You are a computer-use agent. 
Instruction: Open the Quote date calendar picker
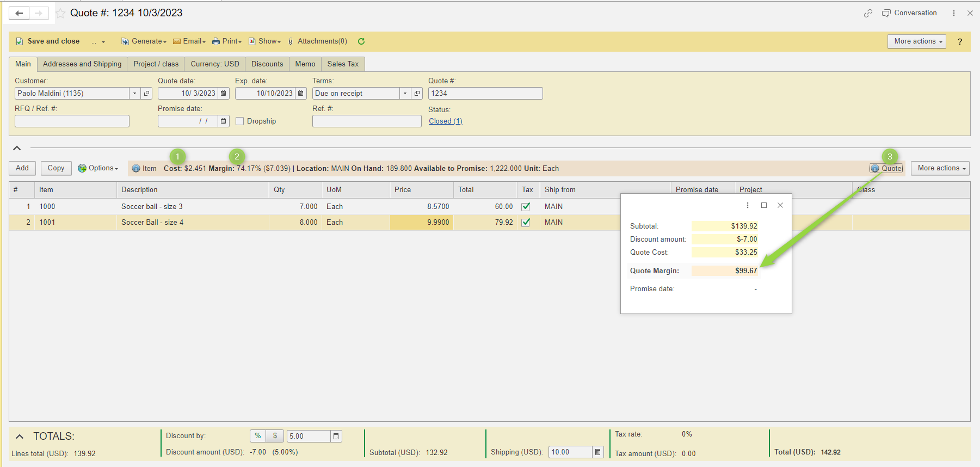224,94
